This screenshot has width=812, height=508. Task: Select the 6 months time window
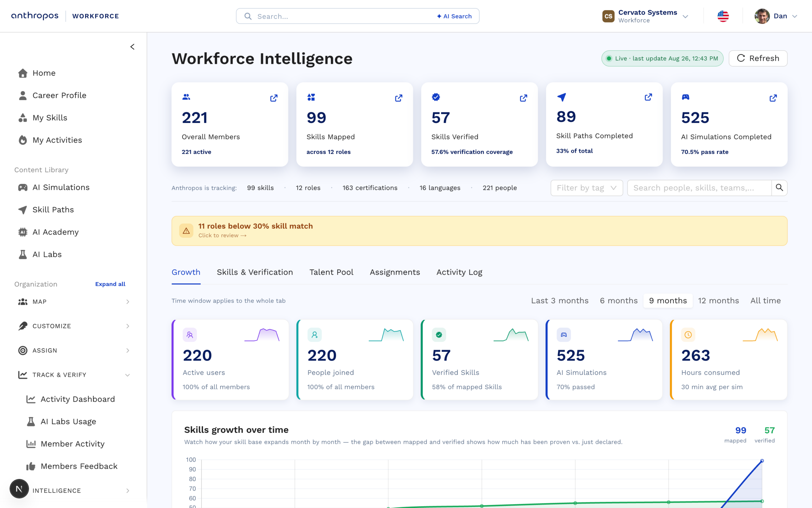point(619,301)
